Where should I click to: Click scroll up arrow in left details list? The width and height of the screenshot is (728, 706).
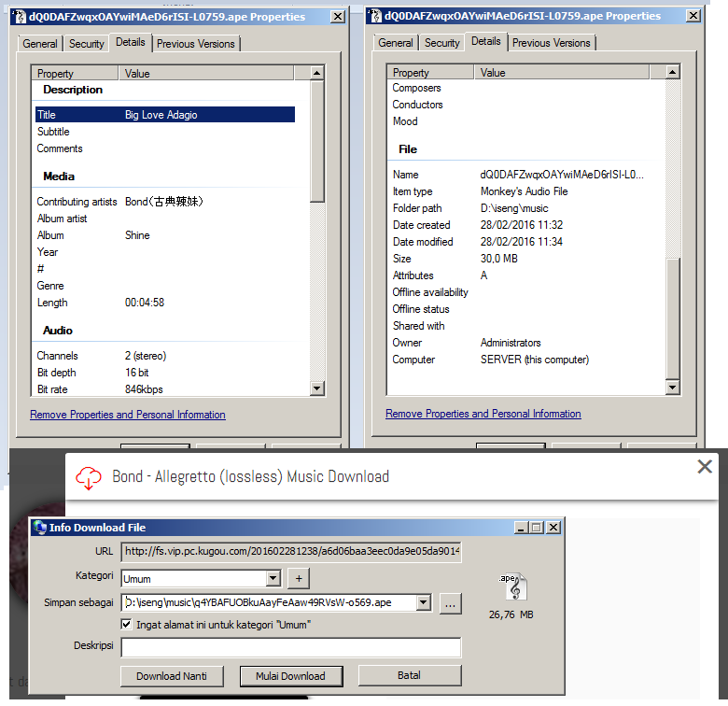(316, 74)
